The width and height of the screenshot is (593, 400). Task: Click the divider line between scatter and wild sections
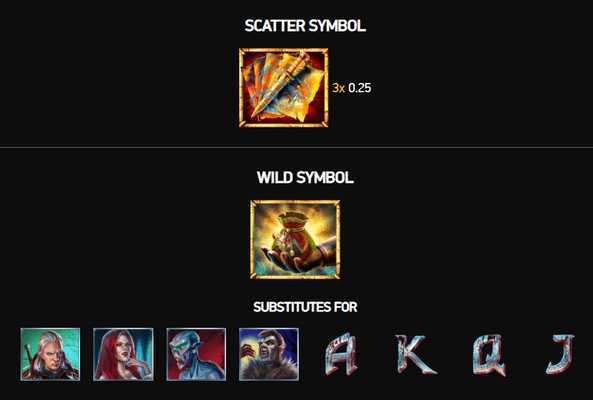pyautogui.click(x=296, y=147)
